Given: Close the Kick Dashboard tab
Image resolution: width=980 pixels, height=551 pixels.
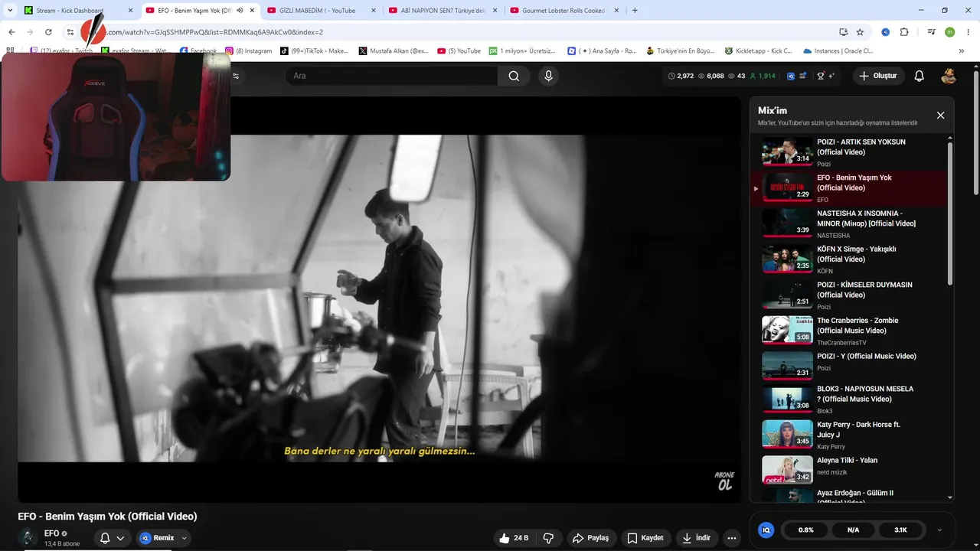Looking at the screenshot, I should tap(131, 11).
